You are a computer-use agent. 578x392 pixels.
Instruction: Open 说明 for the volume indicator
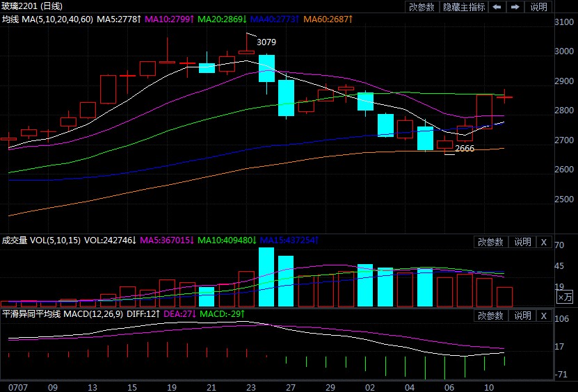coord(522,242)
